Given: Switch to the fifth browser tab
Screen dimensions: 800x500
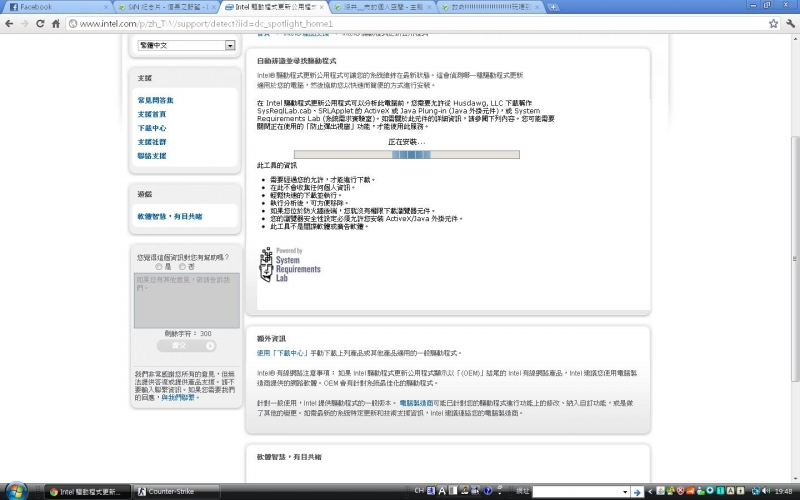Looking at the screenshot, I should tap(491, 7).
